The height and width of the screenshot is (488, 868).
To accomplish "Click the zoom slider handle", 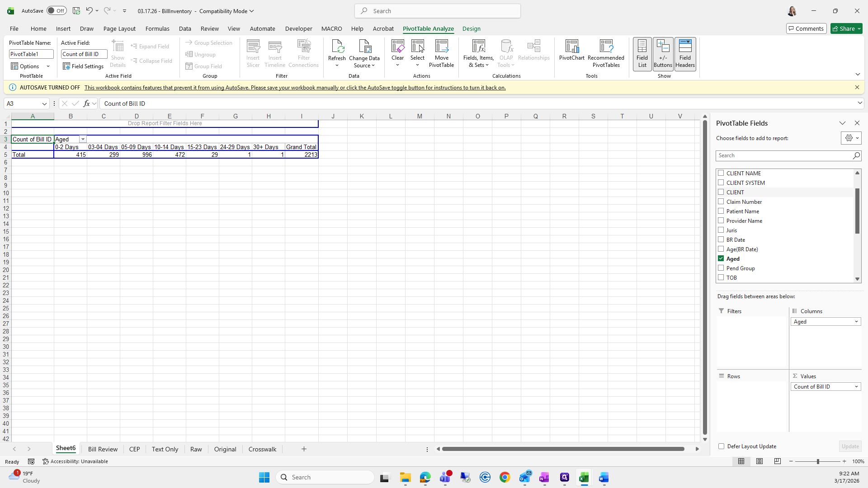I will click(x=817, y=461).
